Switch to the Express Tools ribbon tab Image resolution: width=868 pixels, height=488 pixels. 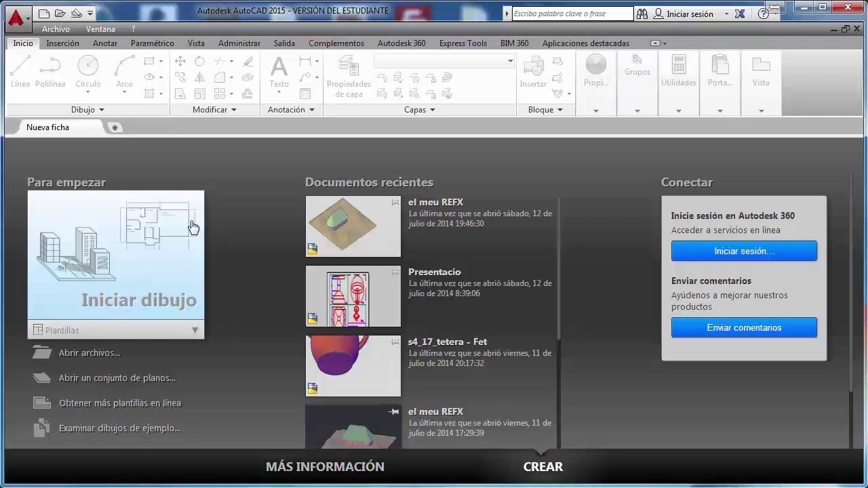tap(463, 43)
